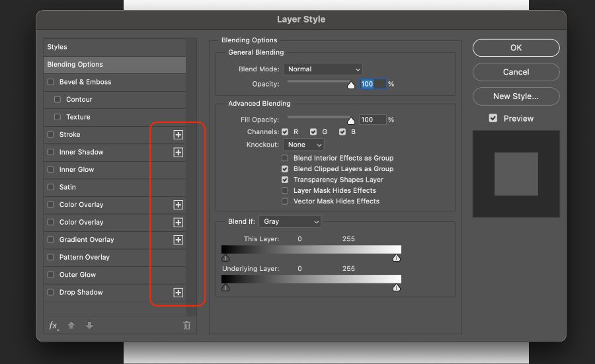Click Underlying Layer white point slider handle
The height and width of the screenshot is (364, 595).
397,287
